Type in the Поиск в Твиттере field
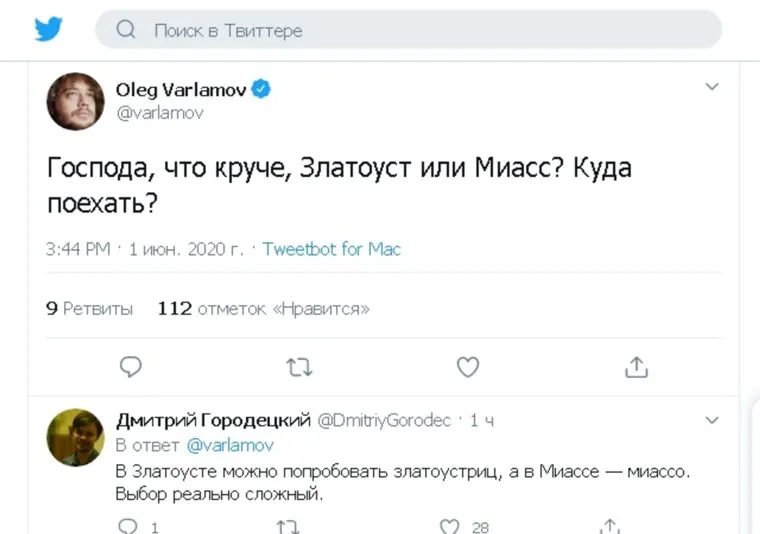This screenshot has width=760, height=534. [420, 30]
